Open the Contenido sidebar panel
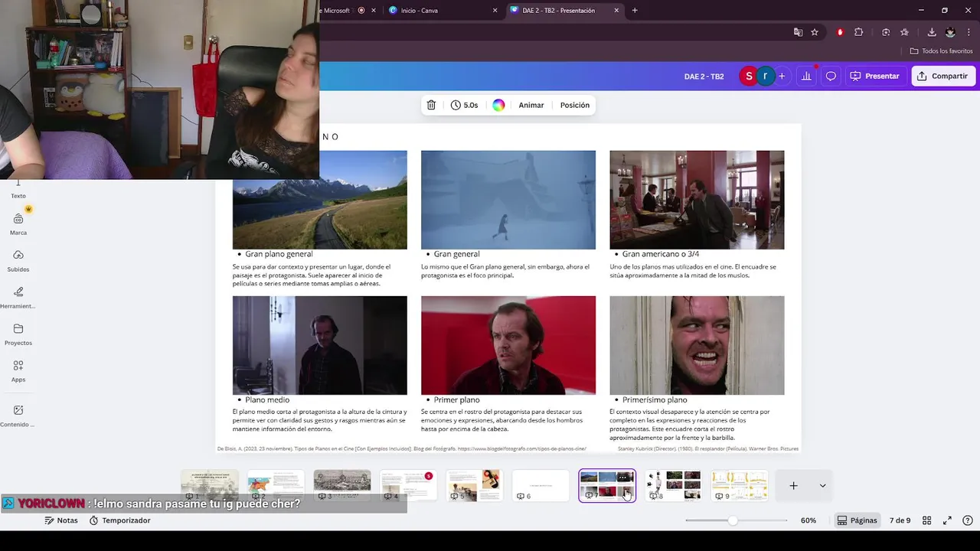This screenshot has height=551, width=980. tap(18, 416)
